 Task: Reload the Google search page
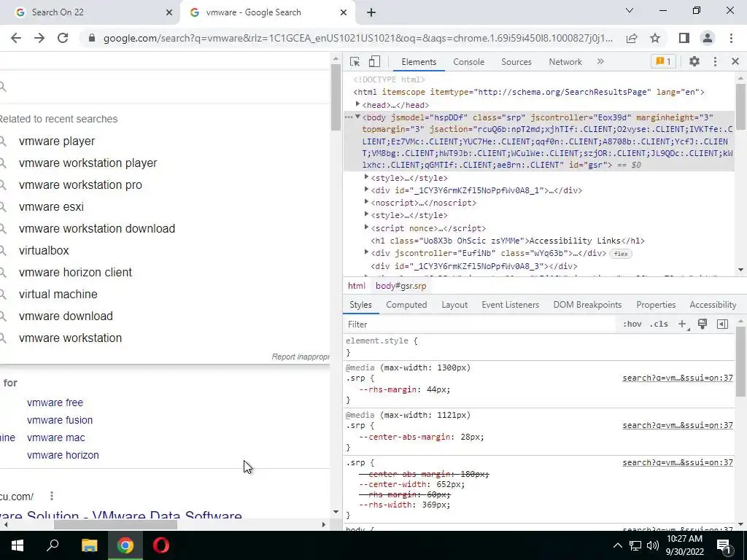(x=63, y=38)
